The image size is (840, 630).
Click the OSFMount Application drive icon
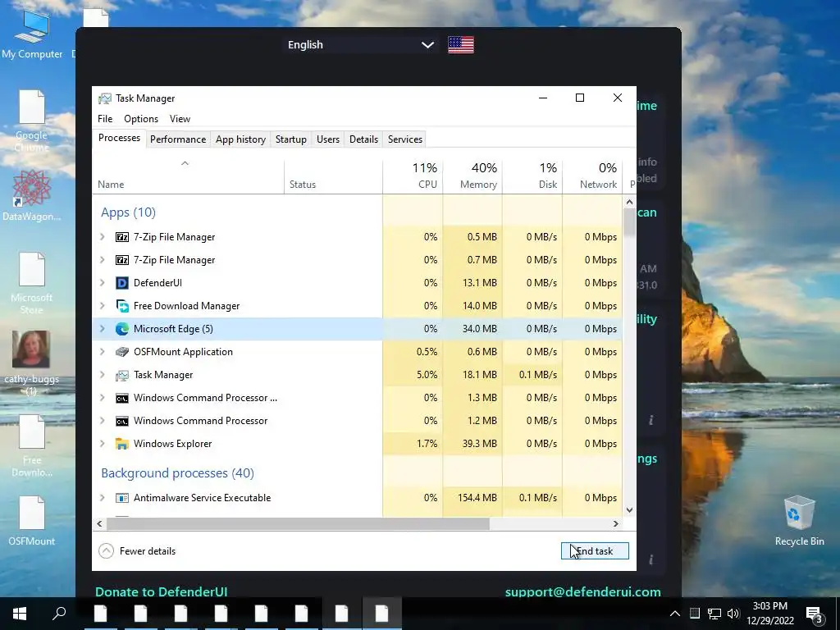point(122,352)
